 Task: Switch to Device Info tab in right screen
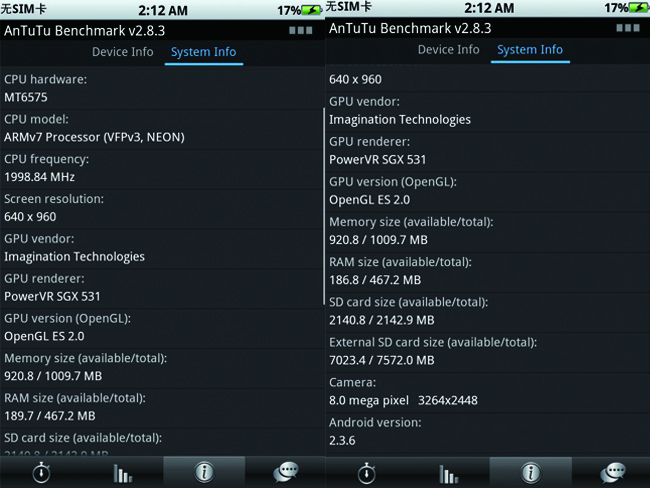click(x=449, y=50)
